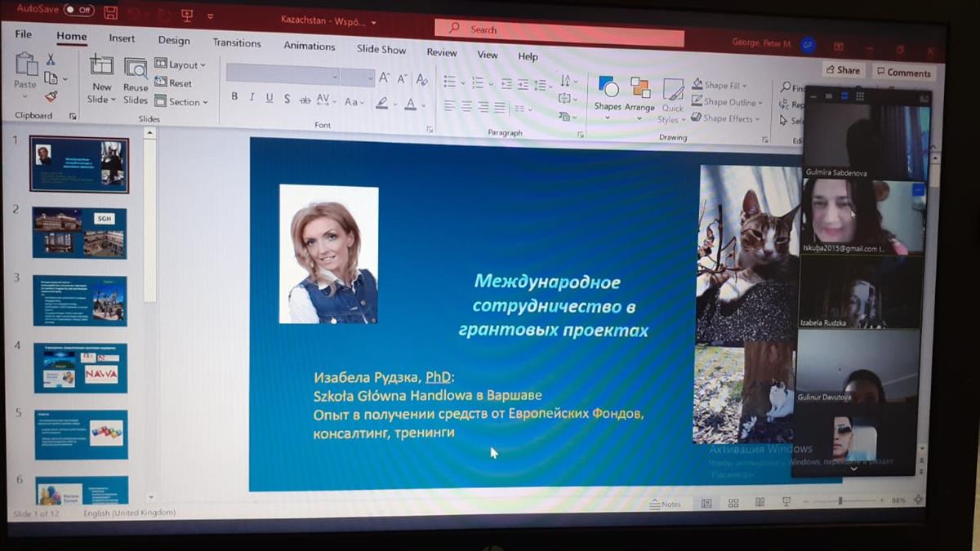Viewport: 980px width, 551px height.
Task: Open the File menu
Action: tap(24, 34)
